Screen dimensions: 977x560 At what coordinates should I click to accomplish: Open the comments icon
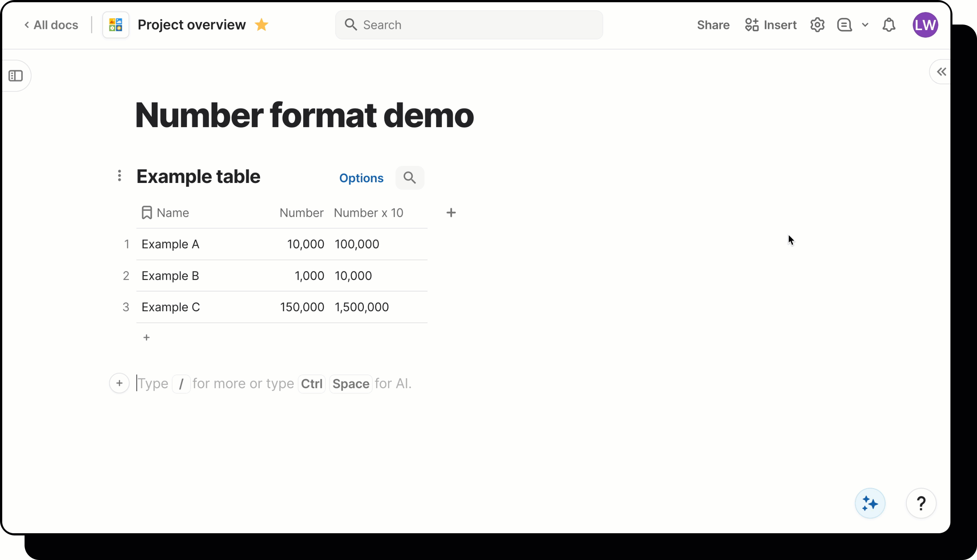[845, 25]
